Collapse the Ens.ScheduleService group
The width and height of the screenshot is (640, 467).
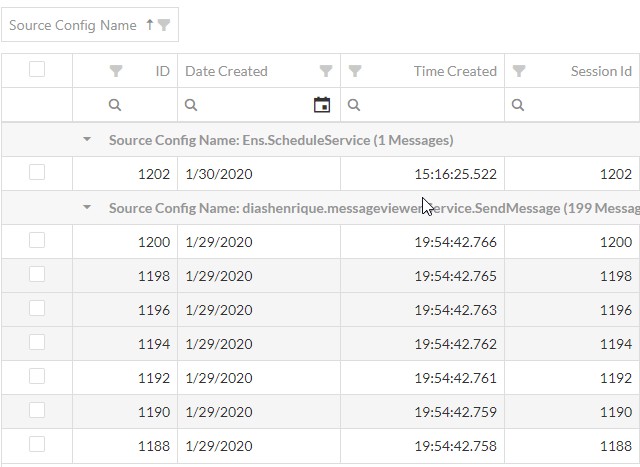87,140
